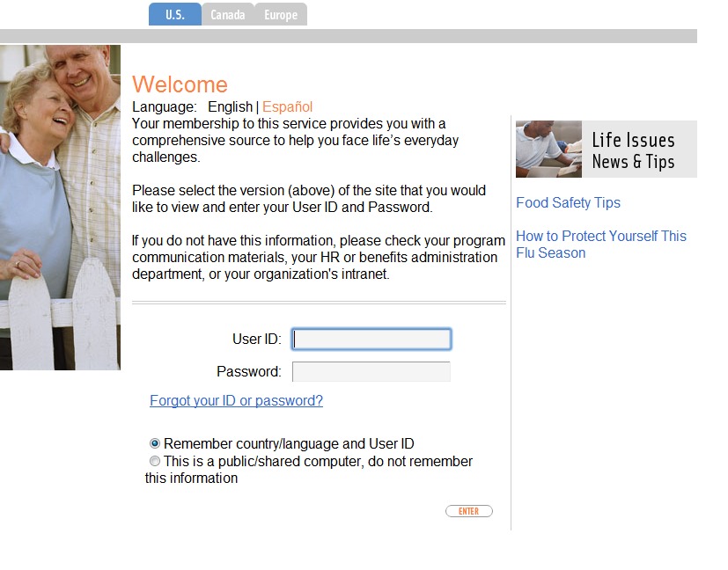The height and width of the screenshot is (570, 728).
Task: Select Remember country/language and User ID option
Action: [x=155, y=443]
